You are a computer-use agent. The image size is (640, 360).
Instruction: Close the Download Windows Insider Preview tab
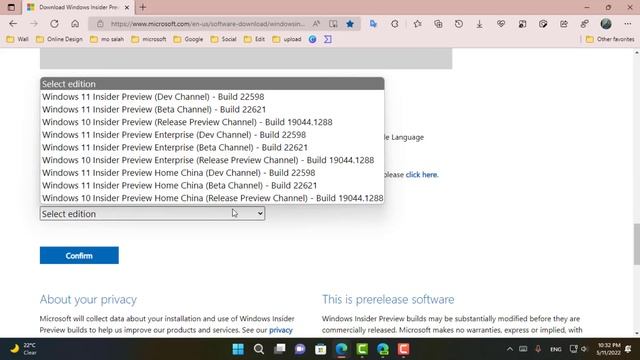127,7
